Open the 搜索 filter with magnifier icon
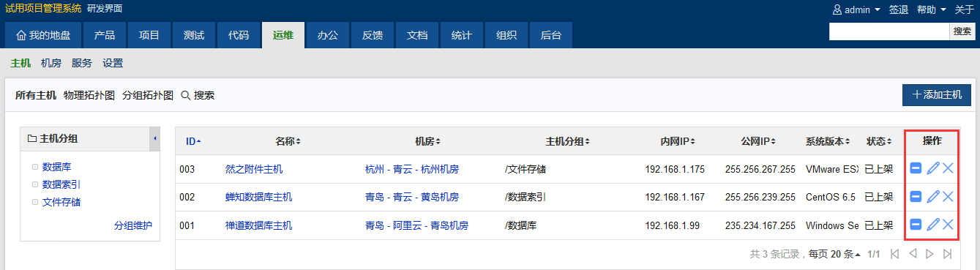 198,95
